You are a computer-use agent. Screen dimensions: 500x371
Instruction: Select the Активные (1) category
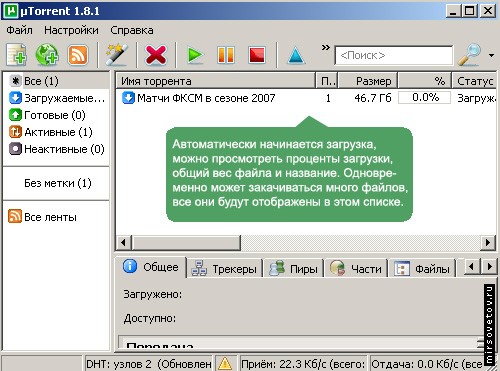56,132
